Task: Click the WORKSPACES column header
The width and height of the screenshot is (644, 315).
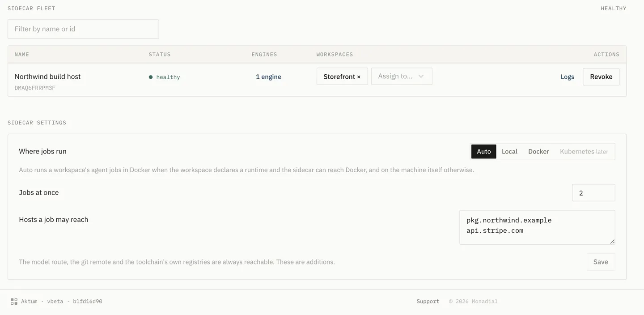Action: point(335,55)
